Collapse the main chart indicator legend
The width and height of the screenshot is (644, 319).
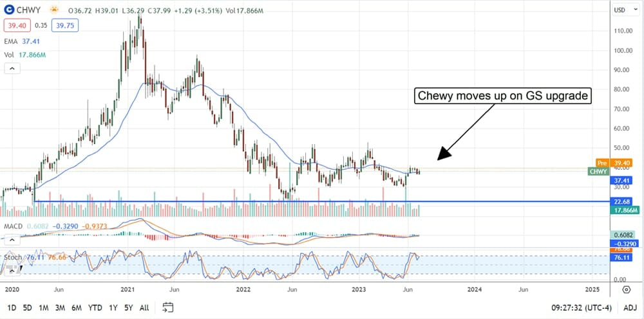[11, 69]
